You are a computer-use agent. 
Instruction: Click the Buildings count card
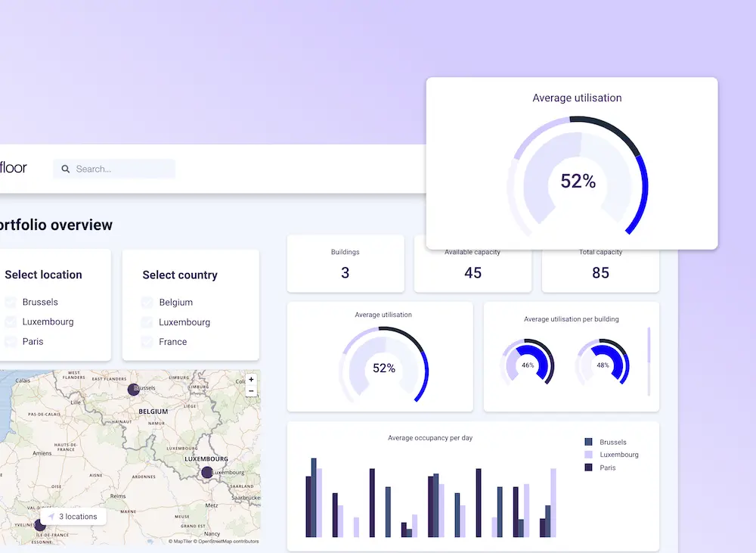(x=345, y=264)
